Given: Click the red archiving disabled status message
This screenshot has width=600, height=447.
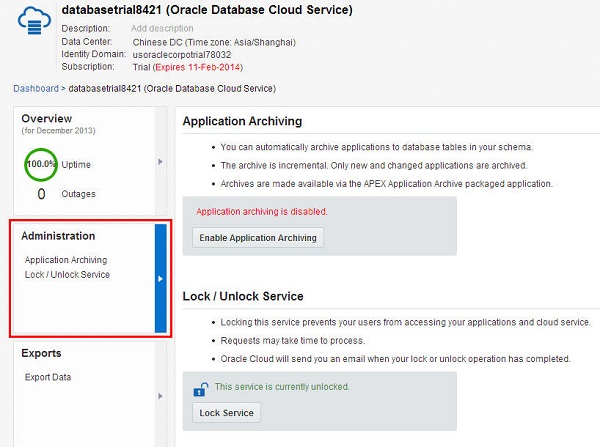Looking at the screenshot, I should 262,212.
